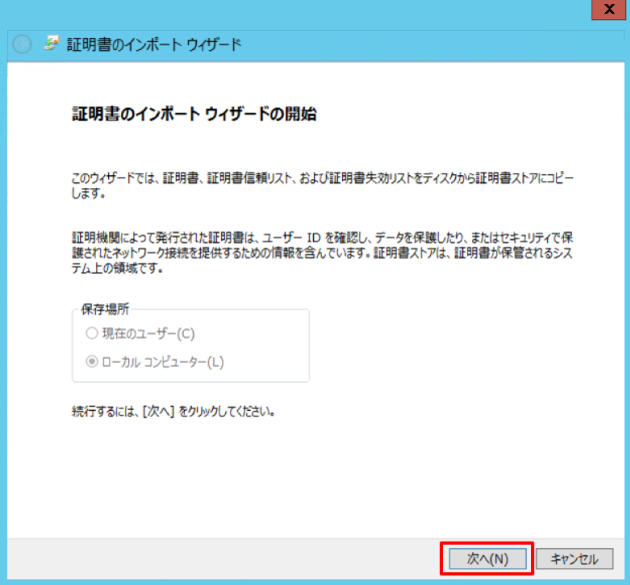Close the certificate import wizard window
This screenshot has width=630, height=585.
click(608, 9)
